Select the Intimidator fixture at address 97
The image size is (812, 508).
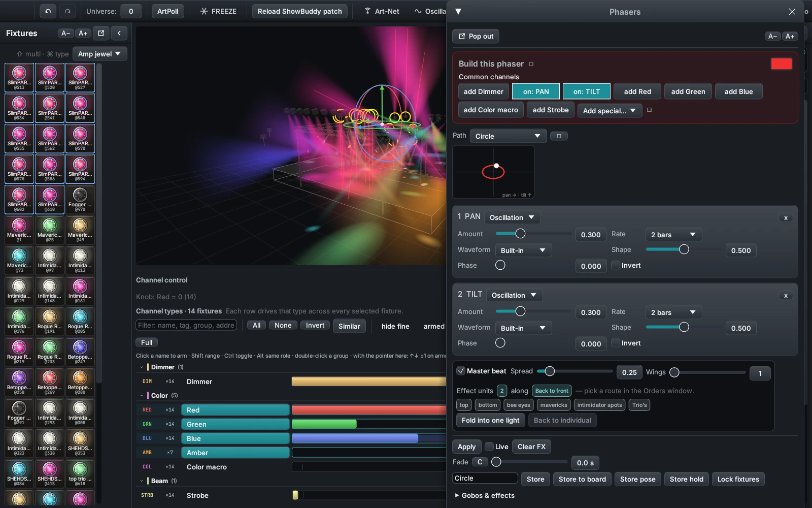[50, 261]
